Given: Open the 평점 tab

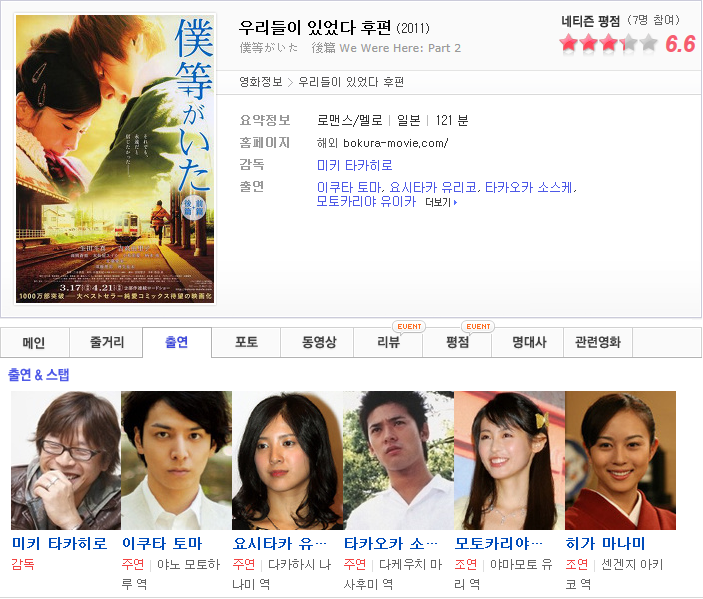Looking at the screenshot, I should click(x=457, y=343).
